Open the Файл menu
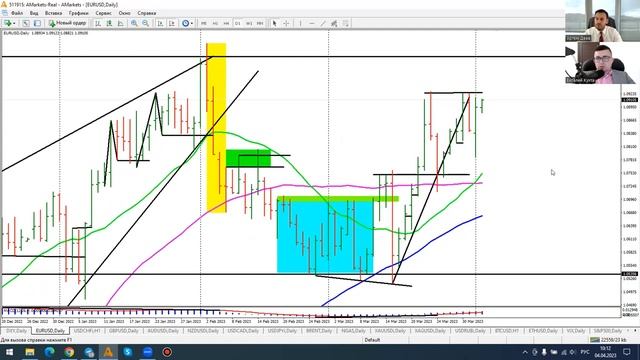This screenshot has width=640, height=360. (x=17, y=13)
